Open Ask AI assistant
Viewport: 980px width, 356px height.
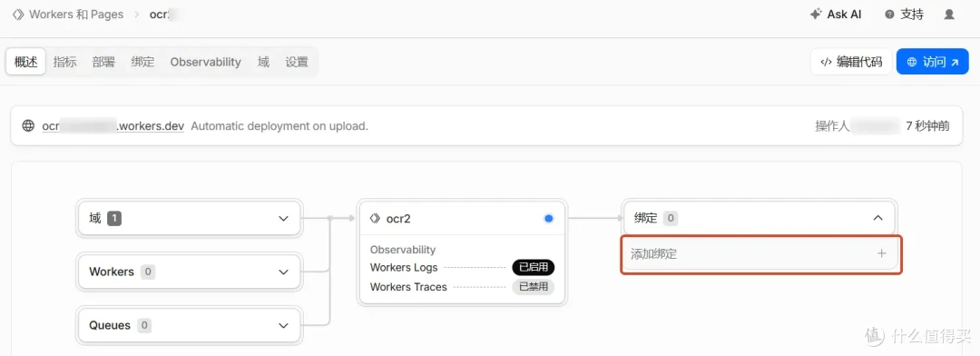(836, 15)
